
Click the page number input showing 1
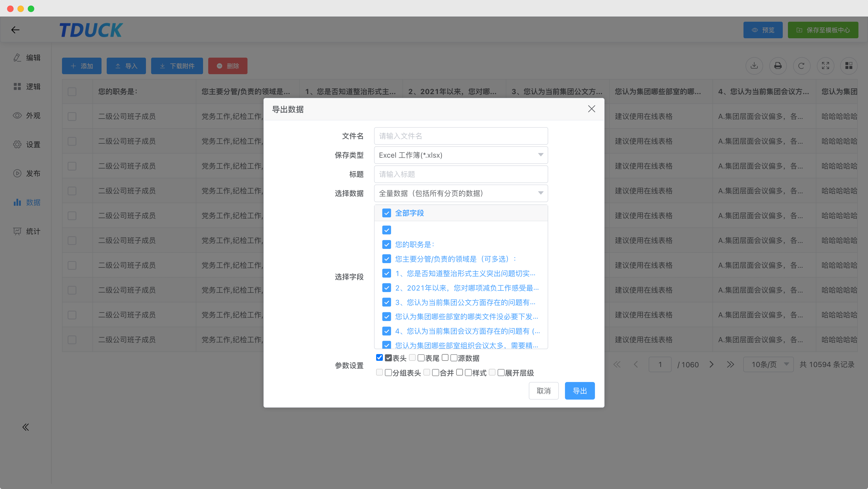click(660, 365)
